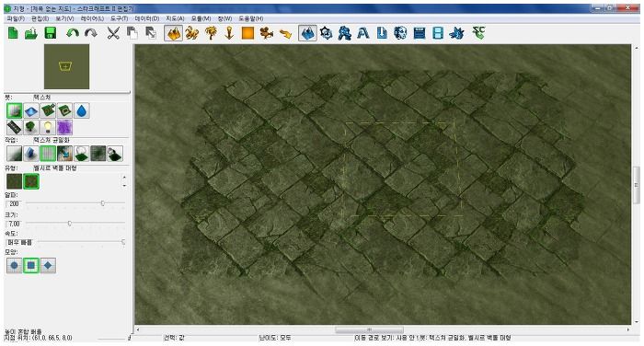Click the Open map folder icon
This screenshot has height=346, width=644.
[x=31, y=33]
